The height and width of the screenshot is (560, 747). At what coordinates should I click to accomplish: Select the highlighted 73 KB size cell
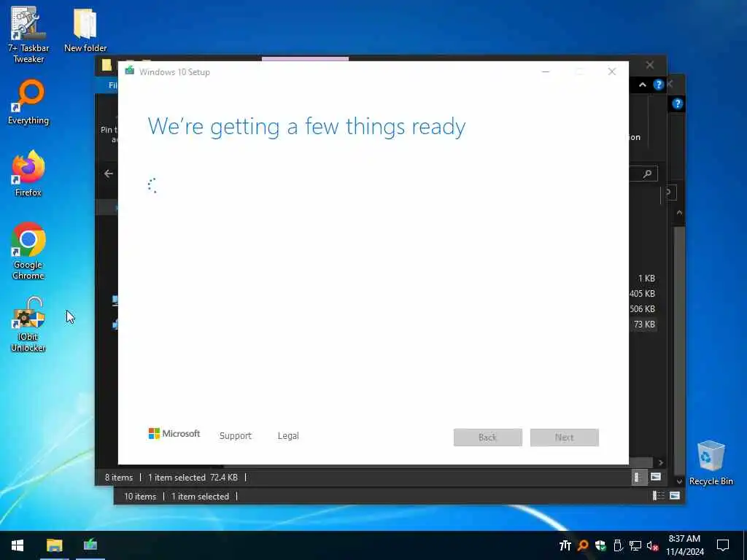tap(644, 324)
